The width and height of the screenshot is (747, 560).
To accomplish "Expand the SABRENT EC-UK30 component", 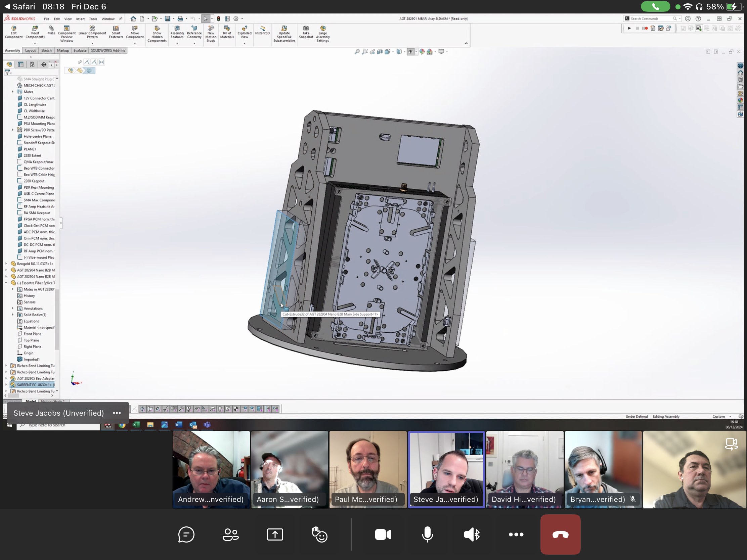I will [6, 384].
